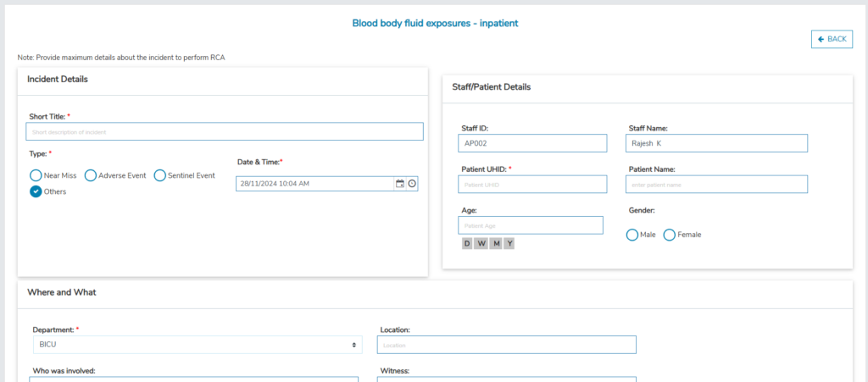Image resolution: width=868 pixels, height=382 pixels.
Task: Click the Patient Name text box
Action: click(716, 185)
